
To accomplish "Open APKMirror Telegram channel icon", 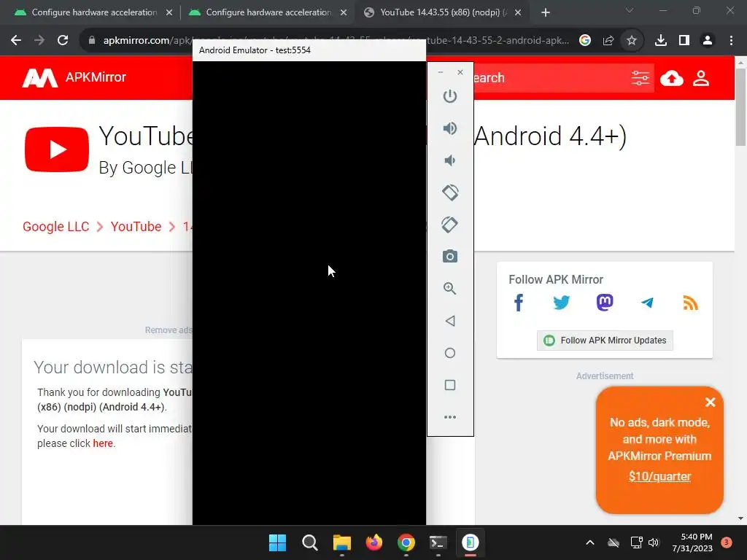I will 647,303.
